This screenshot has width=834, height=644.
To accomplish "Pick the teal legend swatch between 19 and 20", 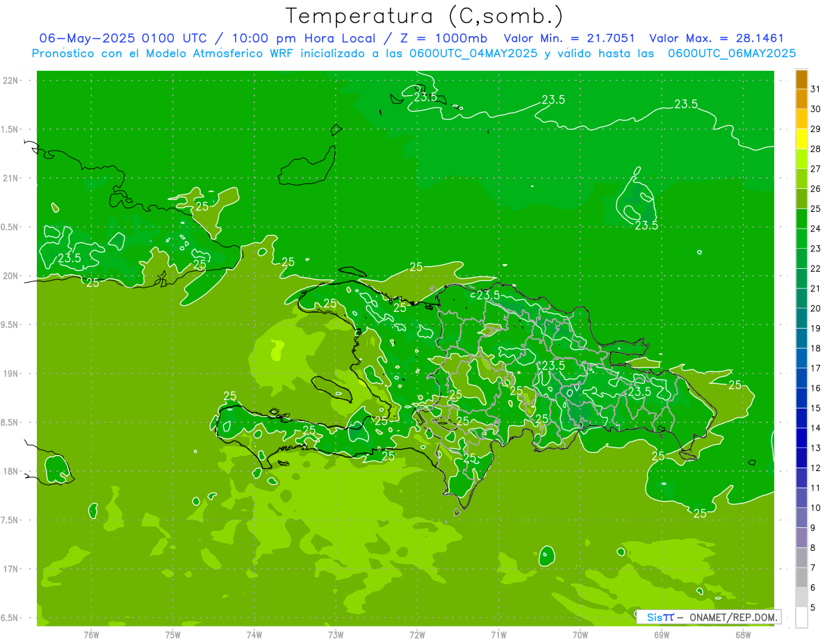I will (x=801, y=318).
